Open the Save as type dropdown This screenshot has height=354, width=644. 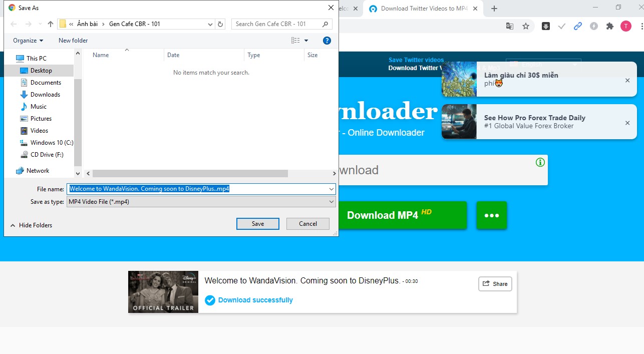point(201,202)
